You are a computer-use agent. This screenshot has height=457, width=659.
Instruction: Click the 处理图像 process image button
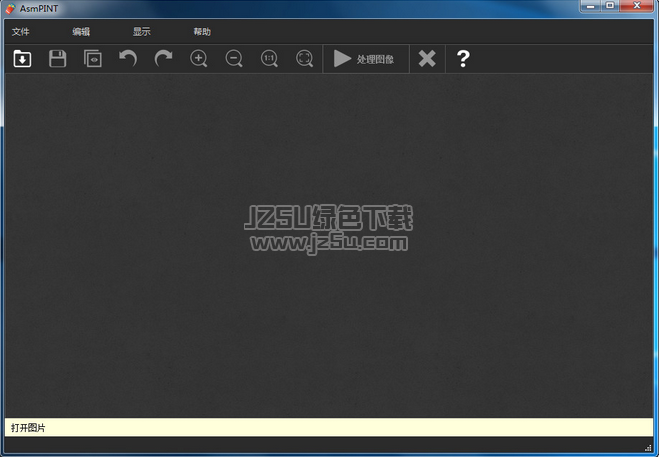click(x=366, y=59)
